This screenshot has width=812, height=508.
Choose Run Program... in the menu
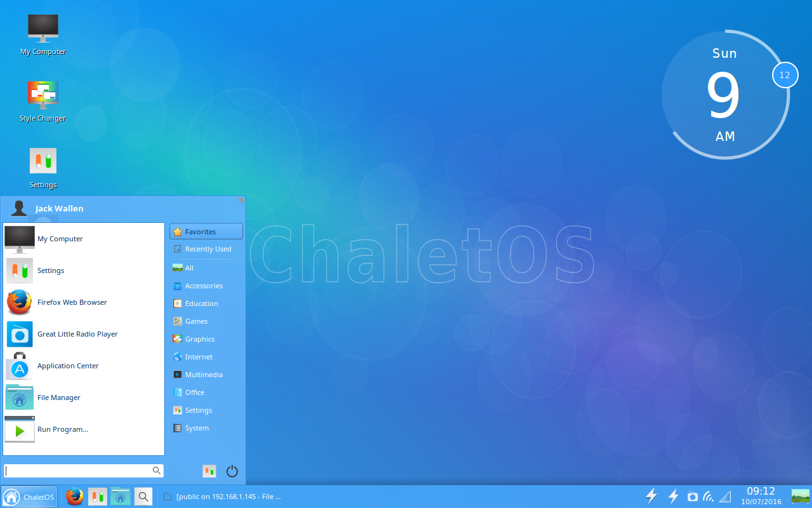(84, 429)
